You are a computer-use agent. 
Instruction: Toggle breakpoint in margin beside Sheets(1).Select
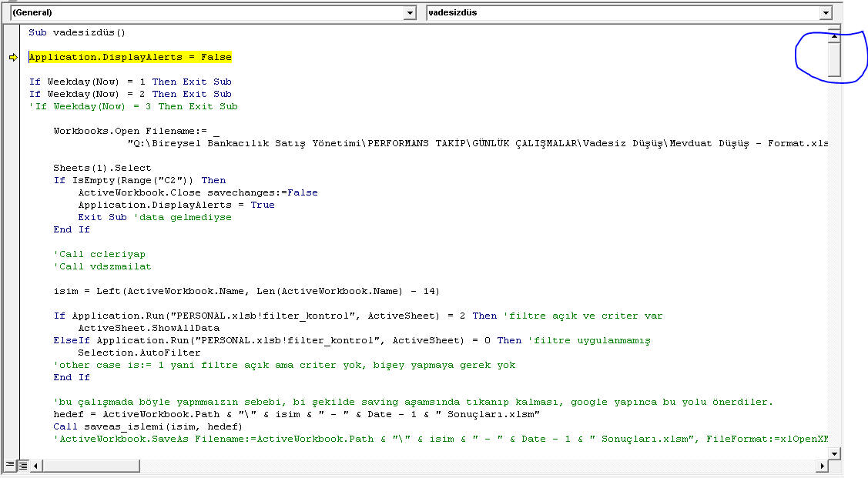13,168
